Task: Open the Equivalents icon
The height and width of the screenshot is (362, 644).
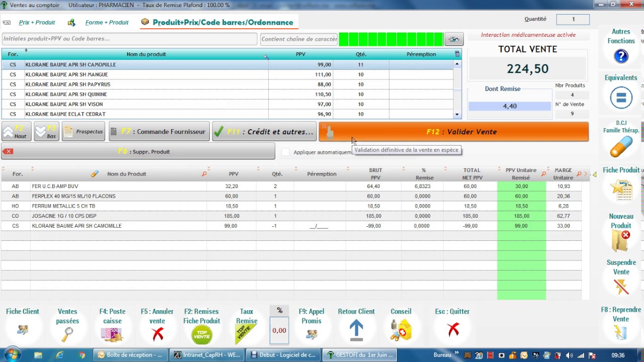Action: coord(621,98)
